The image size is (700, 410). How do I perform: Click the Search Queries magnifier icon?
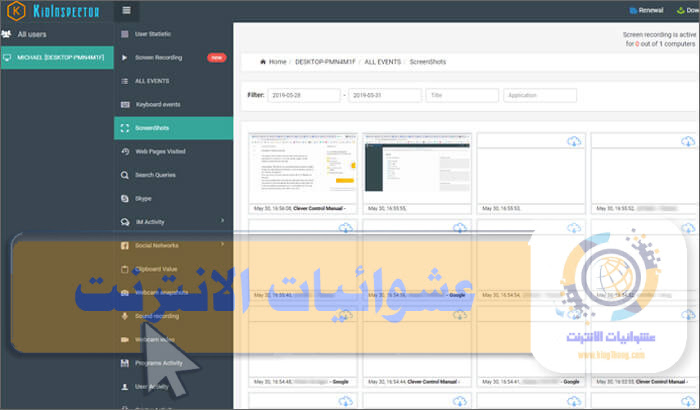(124, 175)
